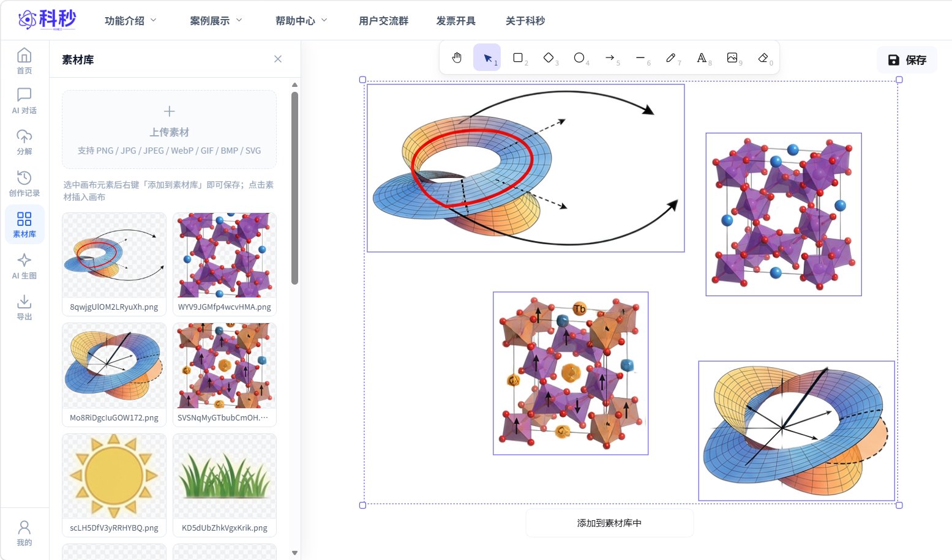Open 导出 export in sidebar
The height and width of the screenshot is (560, 952).
(x=24, y=307)
